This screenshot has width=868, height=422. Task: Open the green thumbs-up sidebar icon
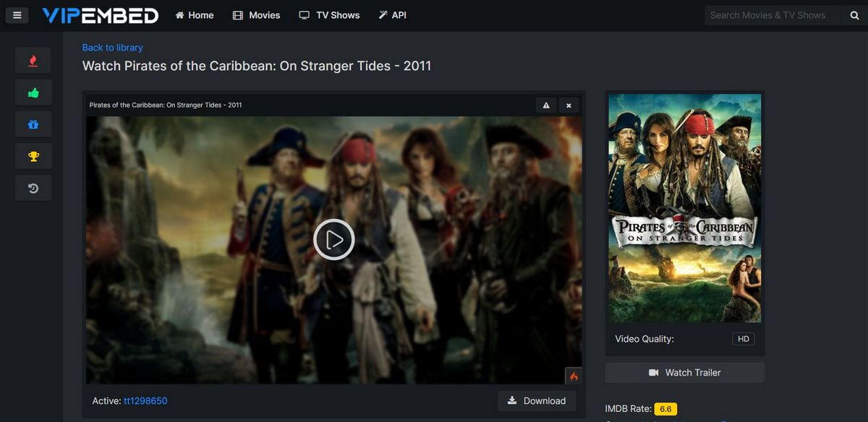pyautogui.click(x=33, y=92)
